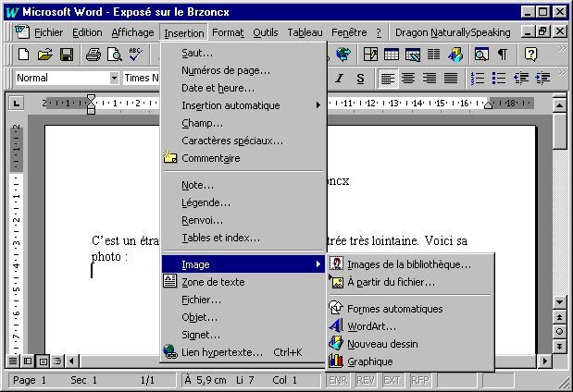Expand more buttons on the formatting toolbar

pyautogui.click(x=562, y=72)
